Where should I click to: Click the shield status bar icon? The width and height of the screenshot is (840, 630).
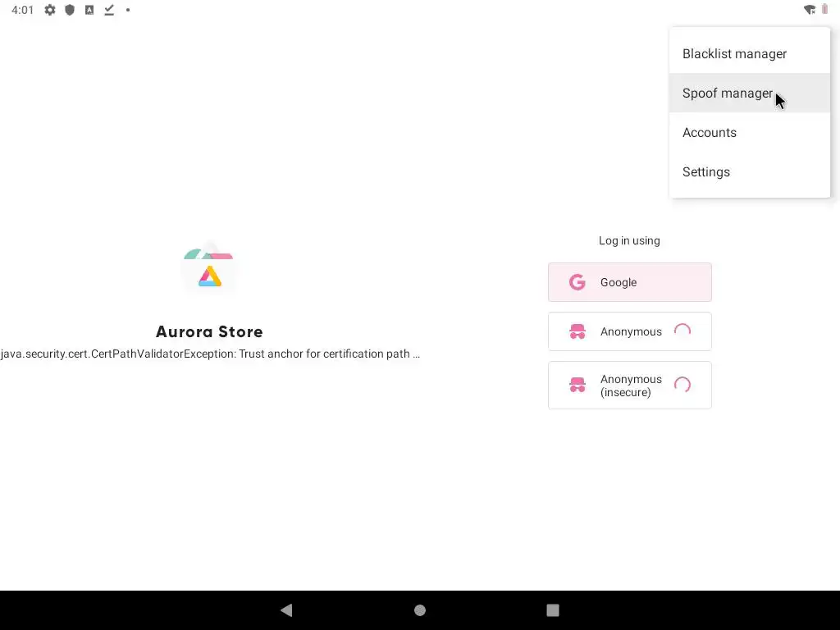point(70,10)
